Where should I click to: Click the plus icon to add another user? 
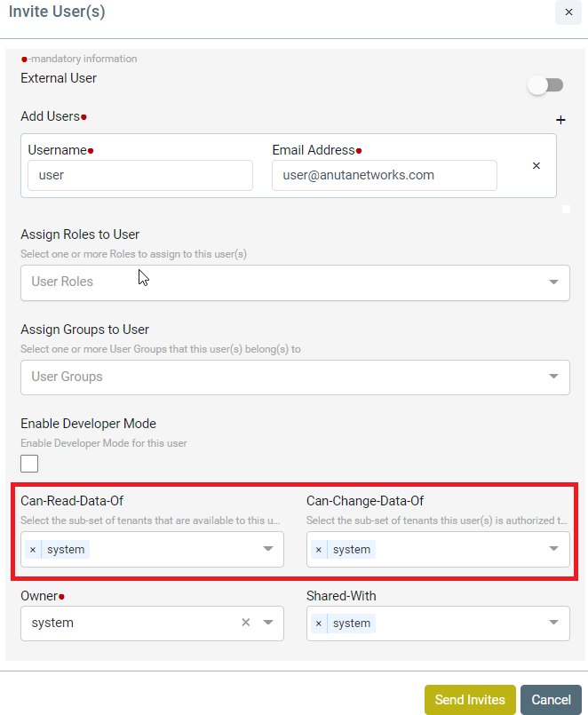560,120
